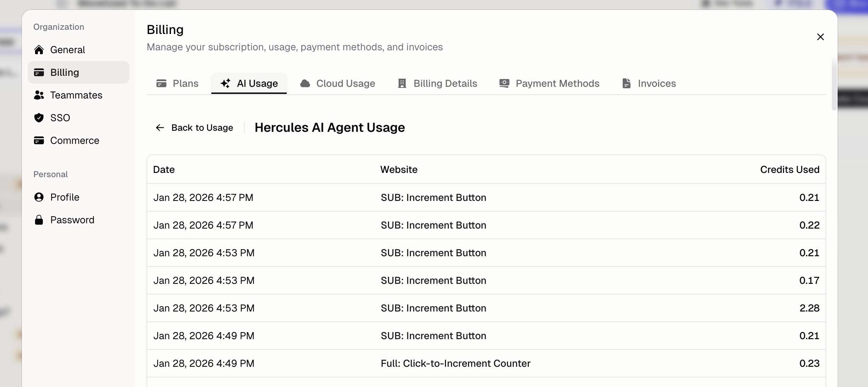Click the back arrow beside Back to Usage

pyautogui.click(x=160, y=128)
